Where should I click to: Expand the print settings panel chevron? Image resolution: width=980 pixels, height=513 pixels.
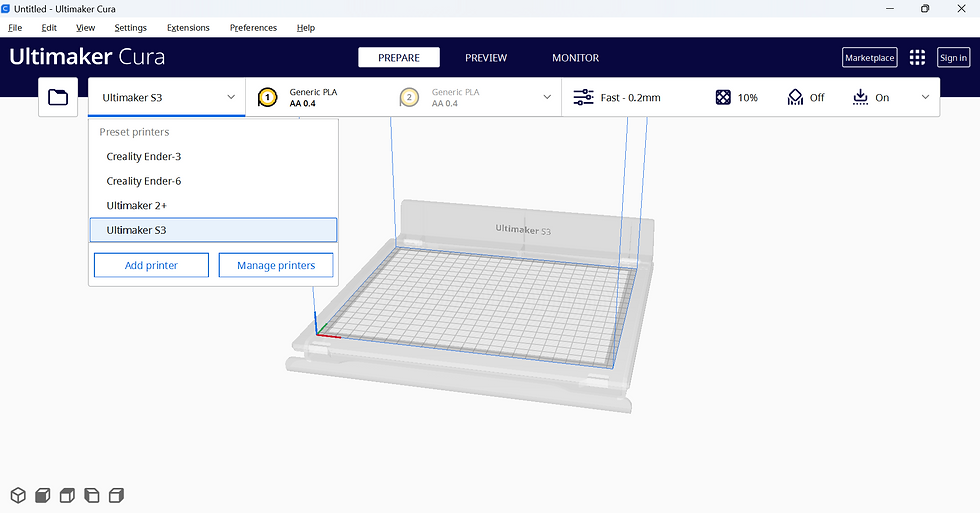pos(926,97)
